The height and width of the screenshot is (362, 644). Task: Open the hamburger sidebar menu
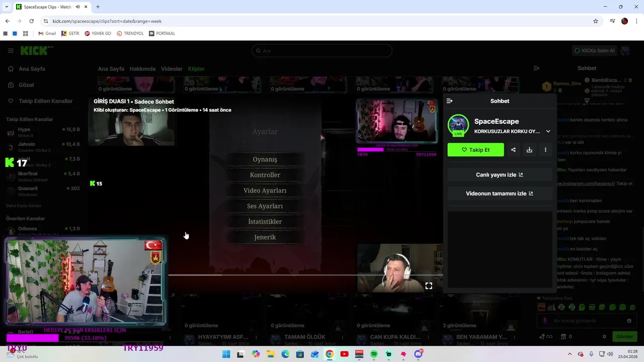coord(11,51)
